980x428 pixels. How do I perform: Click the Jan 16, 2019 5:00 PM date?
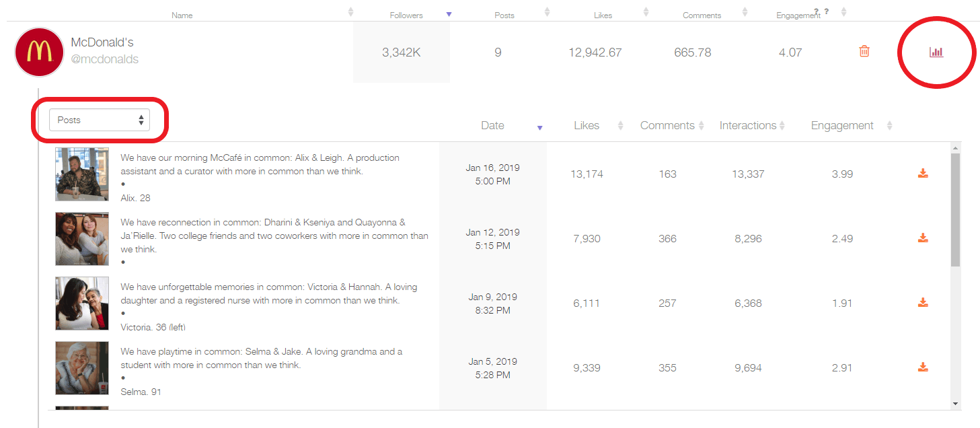[492, 174]
